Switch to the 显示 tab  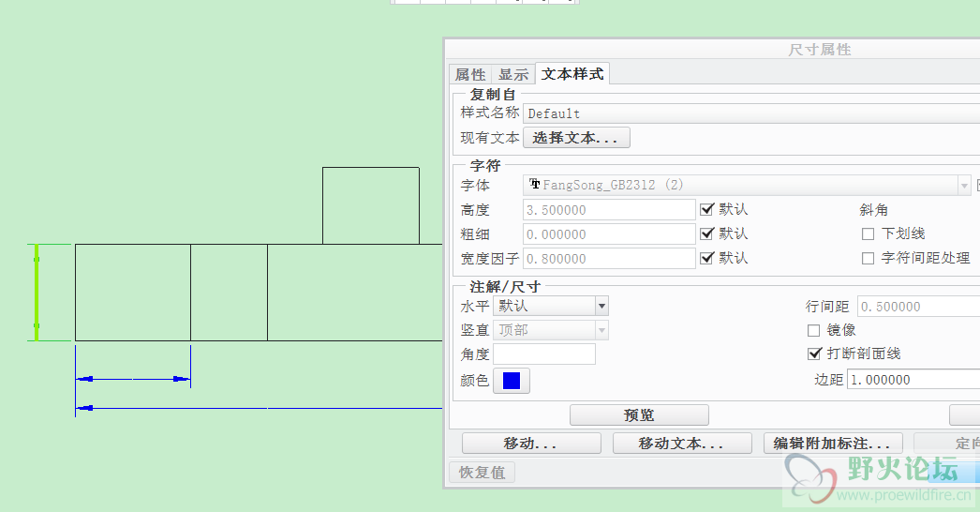513,74
